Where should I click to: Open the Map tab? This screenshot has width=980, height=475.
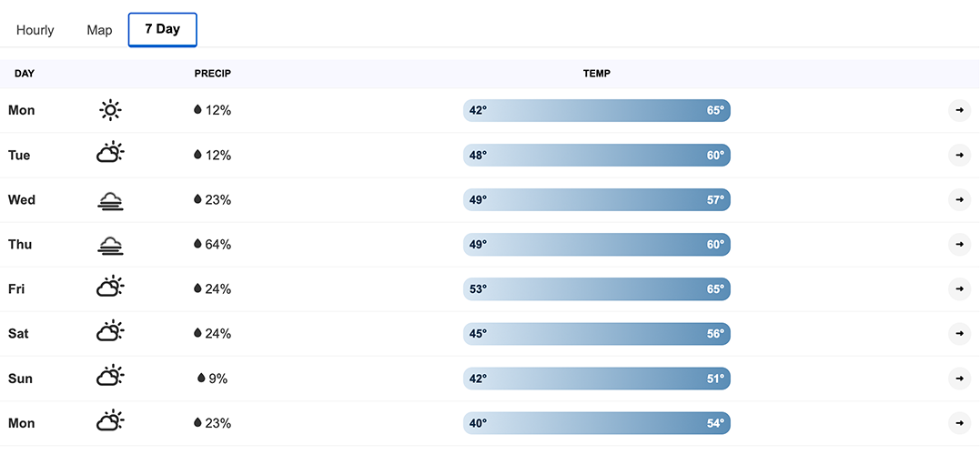coord(99,30)
